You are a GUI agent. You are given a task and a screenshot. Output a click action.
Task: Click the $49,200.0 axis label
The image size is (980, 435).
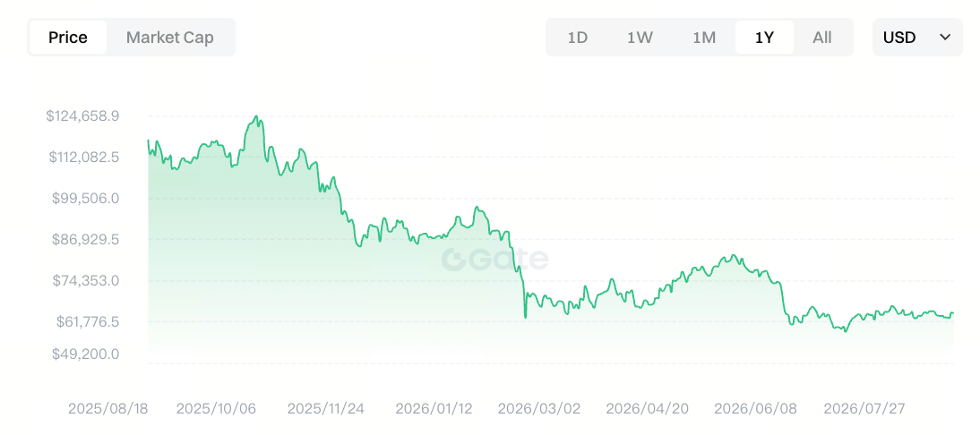(x=86, y=354)
